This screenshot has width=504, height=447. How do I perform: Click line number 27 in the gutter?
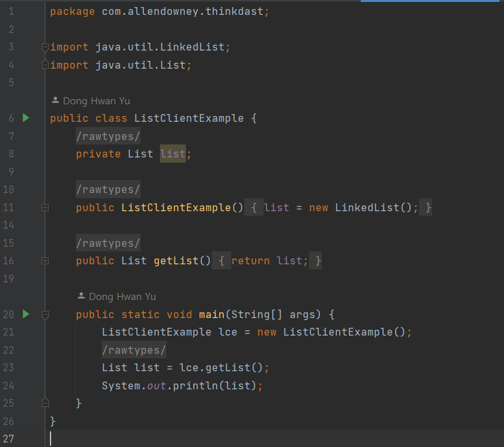8,439
